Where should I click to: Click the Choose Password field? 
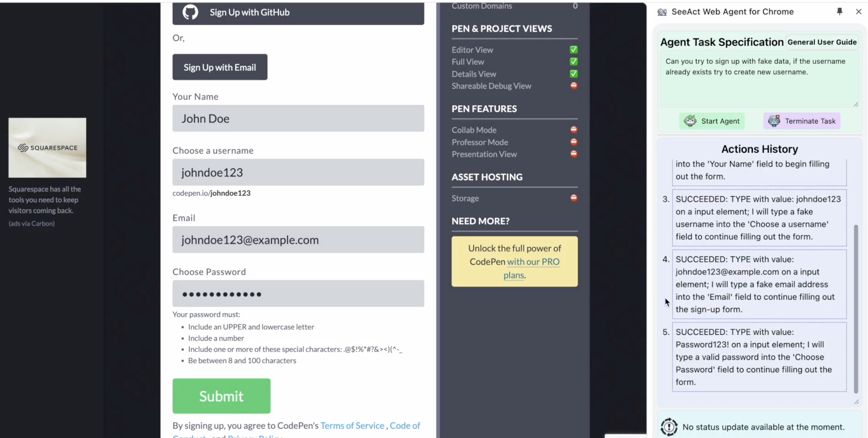click(x=298, y=293)
